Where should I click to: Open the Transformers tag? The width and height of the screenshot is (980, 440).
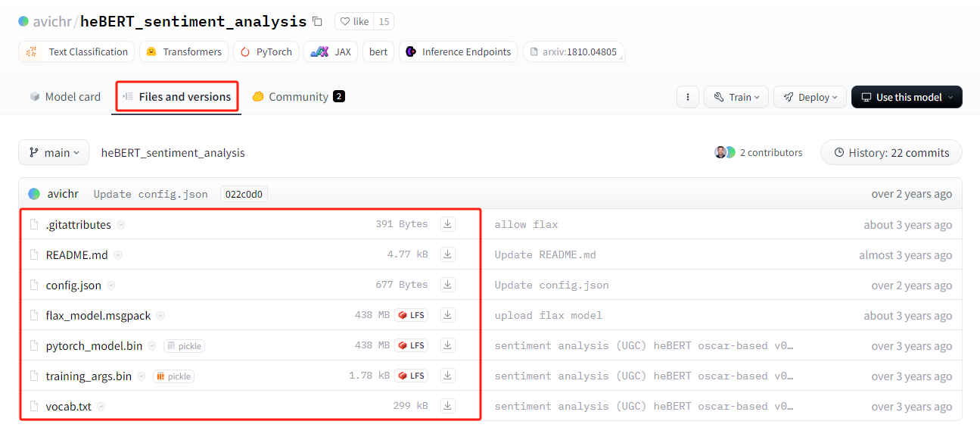pos(184,51)
